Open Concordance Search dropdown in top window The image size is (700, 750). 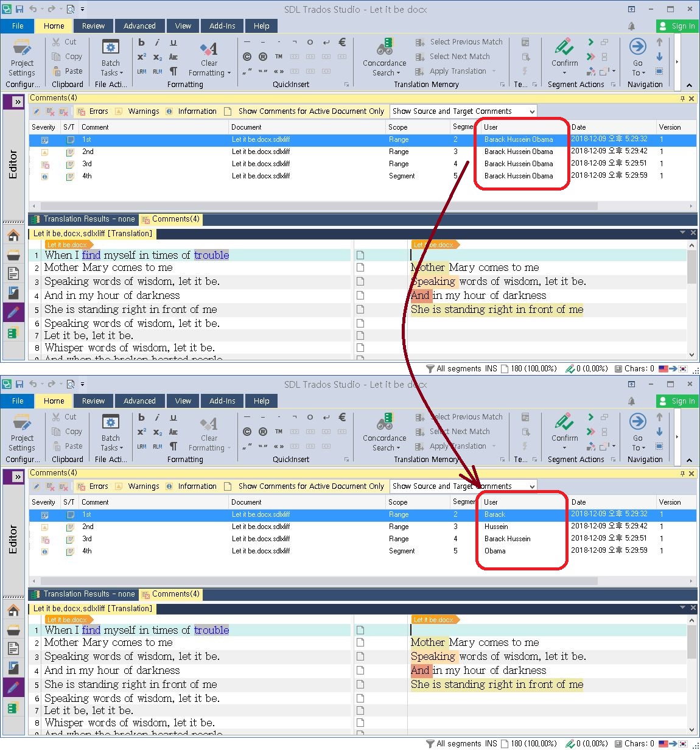(x=384, y=58)
